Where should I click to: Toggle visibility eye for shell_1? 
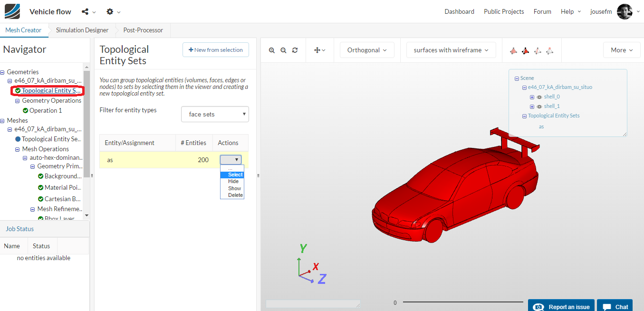click(x=539, y=107)
